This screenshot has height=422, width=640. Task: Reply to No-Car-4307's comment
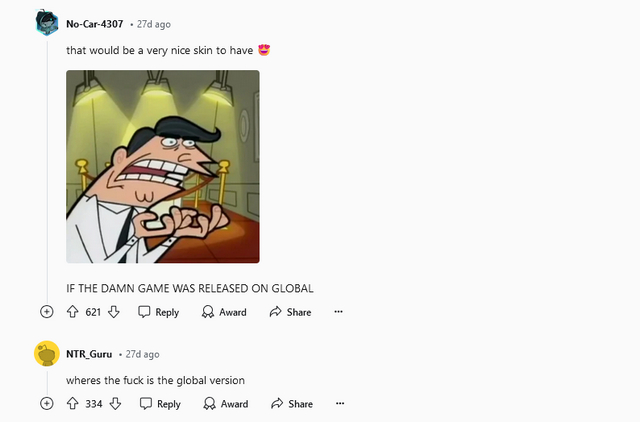158,312
